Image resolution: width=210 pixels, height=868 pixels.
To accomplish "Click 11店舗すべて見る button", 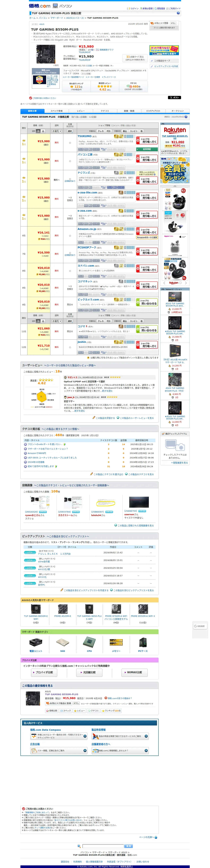I will 135,58.
